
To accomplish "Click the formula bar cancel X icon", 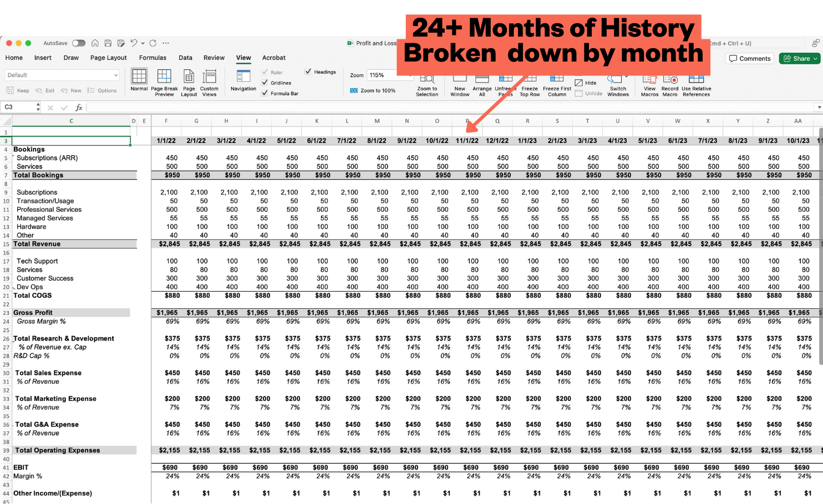I will [x=50, y=108].
